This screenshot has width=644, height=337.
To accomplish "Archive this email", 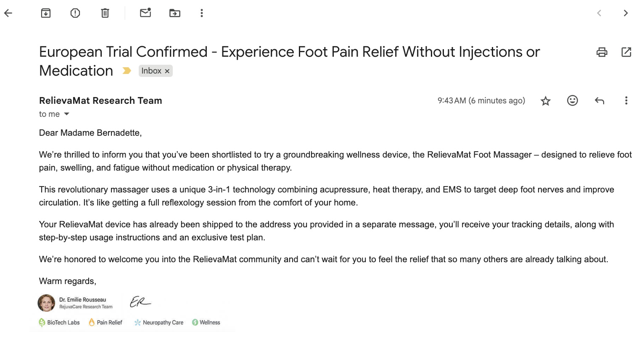I will point(46,13).
